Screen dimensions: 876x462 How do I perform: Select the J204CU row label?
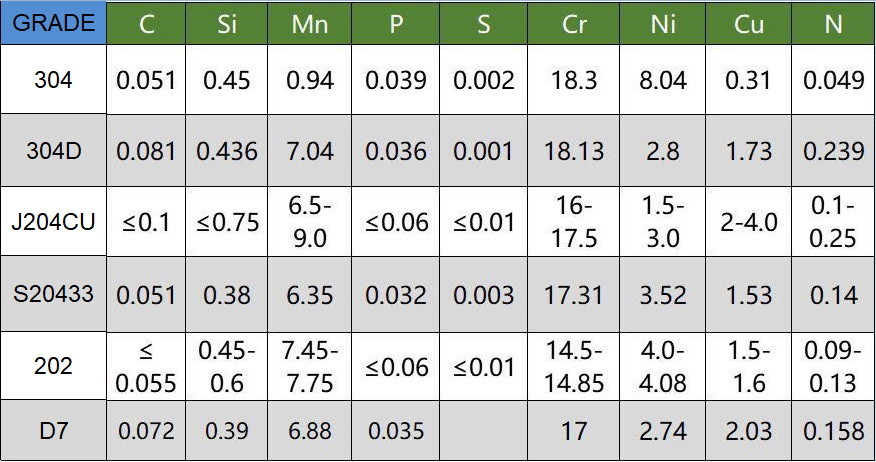pyautogui.click(x=53, y=221)
